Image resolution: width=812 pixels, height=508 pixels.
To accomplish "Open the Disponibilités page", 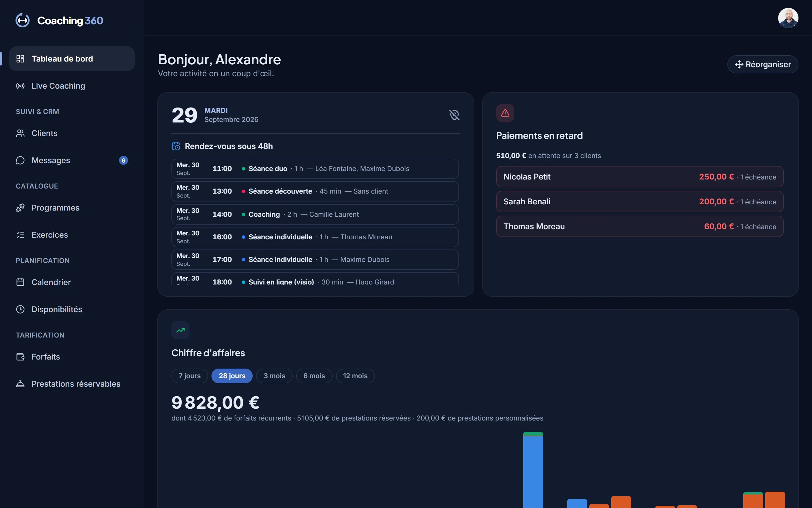I will 72,309.
